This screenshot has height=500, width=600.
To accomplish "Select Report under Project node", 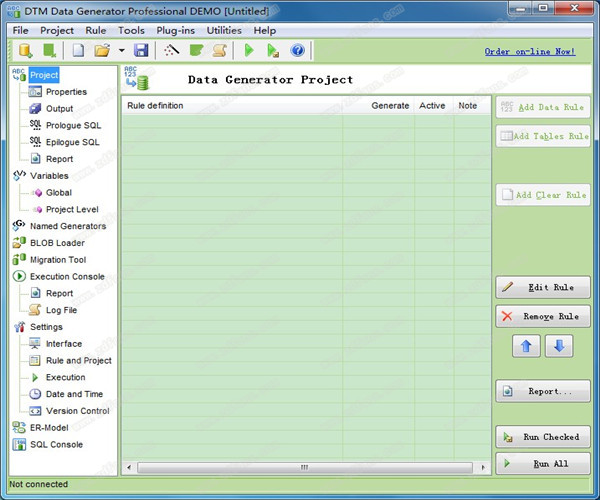I will click(59, 159).
